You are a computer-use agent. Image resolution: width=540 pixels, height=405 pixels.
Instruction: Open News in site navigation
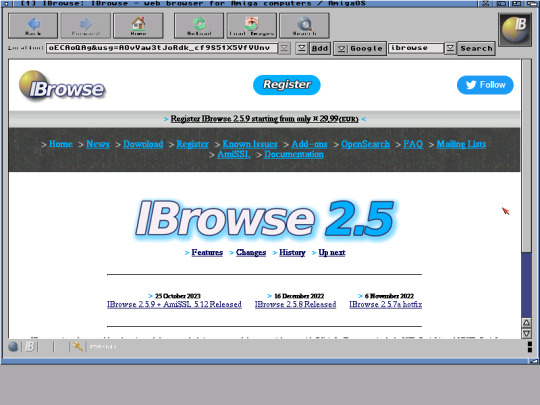click(98, 144)
